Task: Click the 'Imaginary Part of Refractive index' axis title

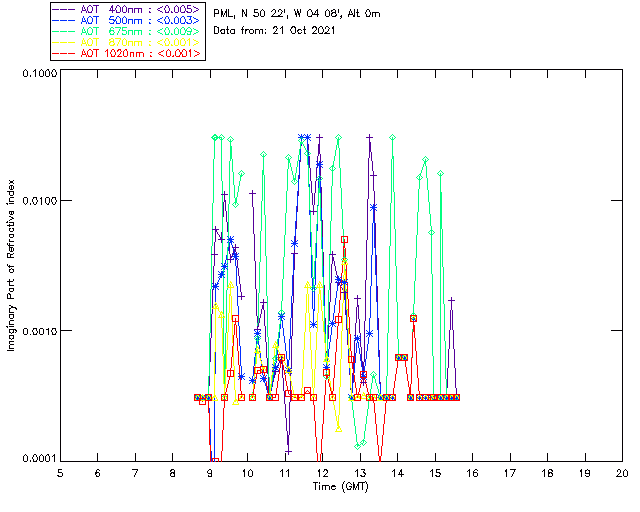Action: click(x=11, y=265)
